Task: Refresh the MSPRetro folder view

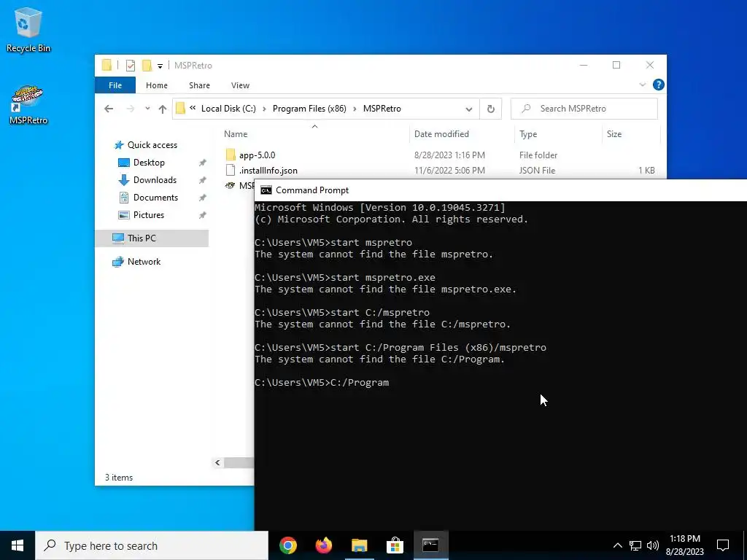Action: point(491,109)
